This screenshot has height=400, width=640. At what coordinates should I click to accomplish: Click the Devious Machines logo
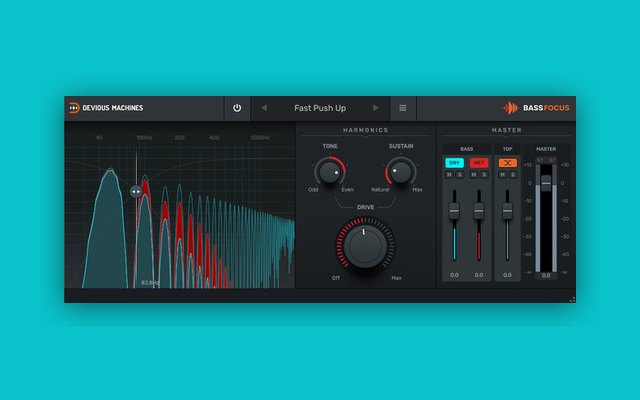pyautogui.click(x=106, y=108)
